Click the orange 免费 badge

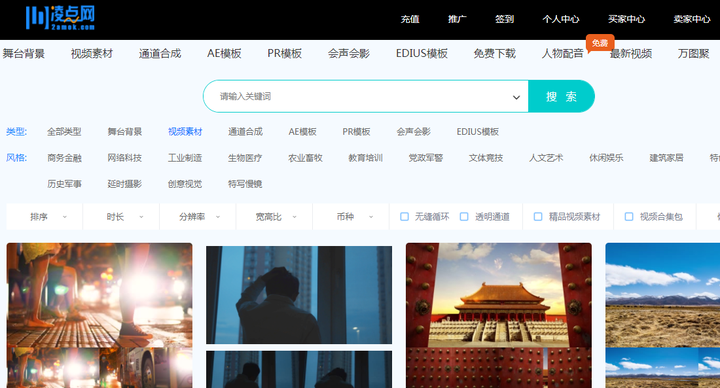[x=600, y=43]
